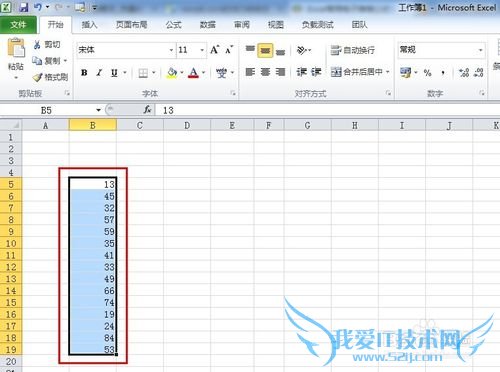Click the 复制 (Copy) button
Viewport: 500px width, 372px height.
(46, 61)
